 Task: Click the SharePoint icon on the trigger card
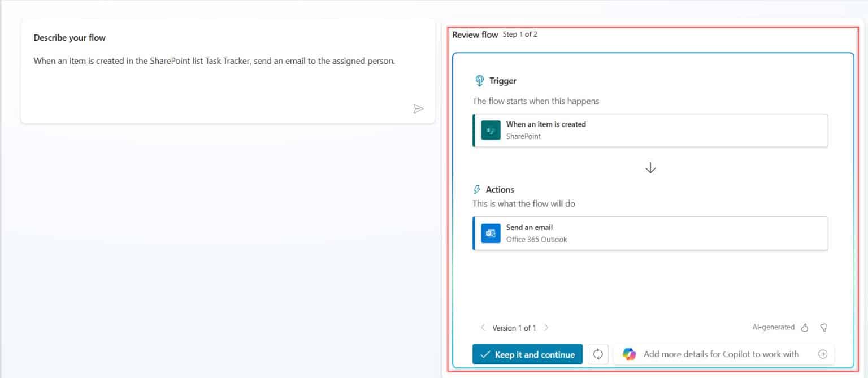491,131
